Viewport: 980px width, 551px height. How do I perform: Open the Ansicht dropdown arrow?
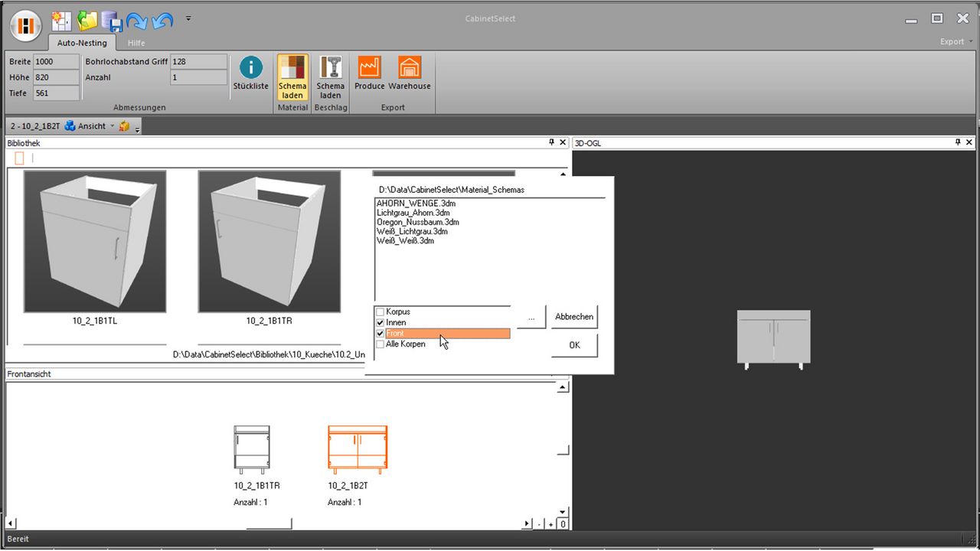(x=112, y=126)
